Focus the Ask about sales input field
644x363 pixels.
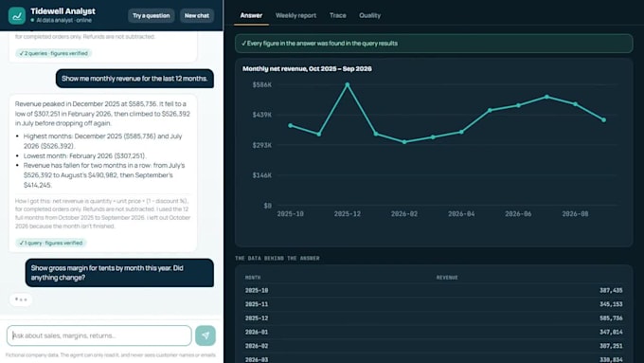point(99,336)
